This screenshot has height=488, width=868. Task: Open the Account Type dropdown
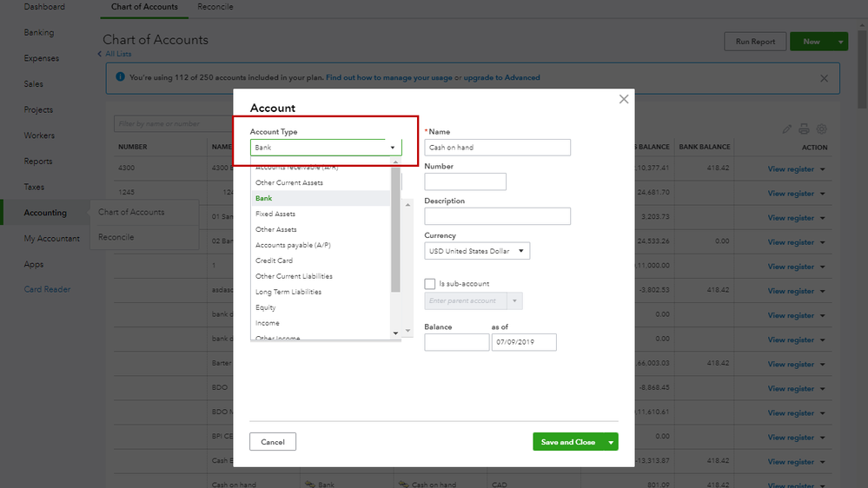pos(326,148)
